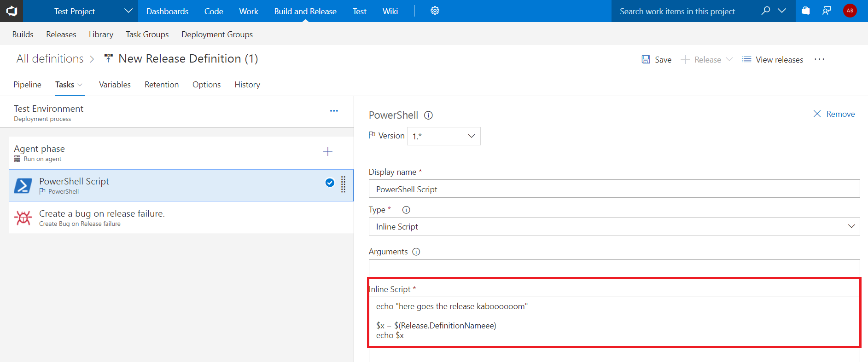Screen dimensions: 868x362
Task: Go to the Builds sub-tab
Action: coord(23,34)
